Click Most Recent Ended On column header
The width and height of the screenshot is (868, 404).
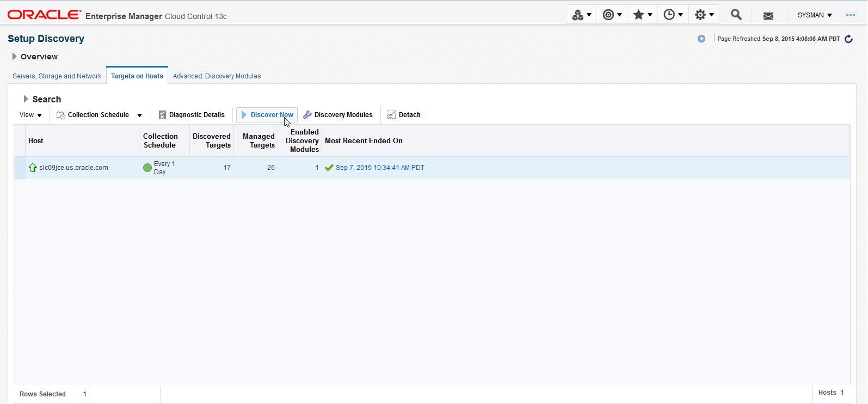pos(586,140)
